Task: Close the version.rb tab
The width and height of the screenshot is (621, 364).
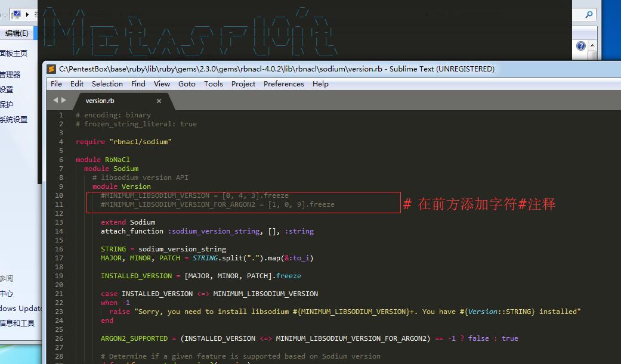Action: tap(159, 101)
